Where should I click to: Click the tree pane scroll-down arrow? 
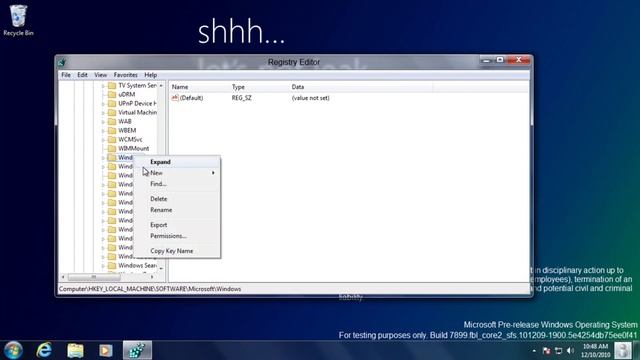pyautogui.click(x=161, y=269)
